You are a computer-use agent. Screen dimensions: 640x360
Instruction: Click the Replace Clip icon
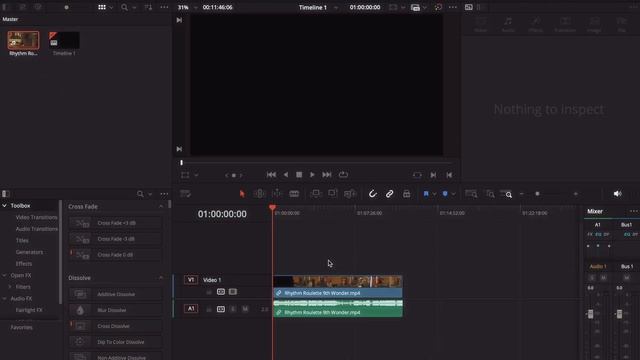(x=350, y=194)
